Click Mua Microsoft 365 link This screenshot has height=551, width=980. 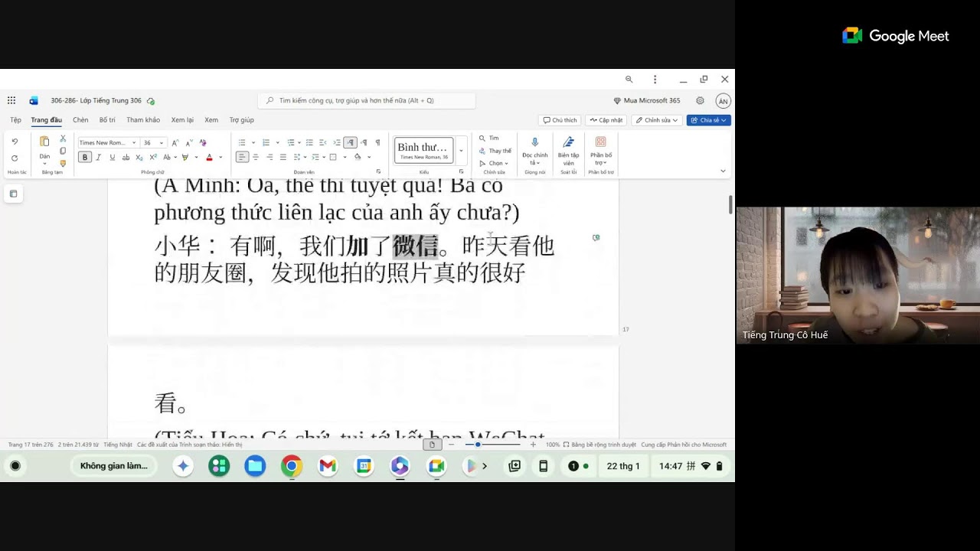tap(647, 100)
